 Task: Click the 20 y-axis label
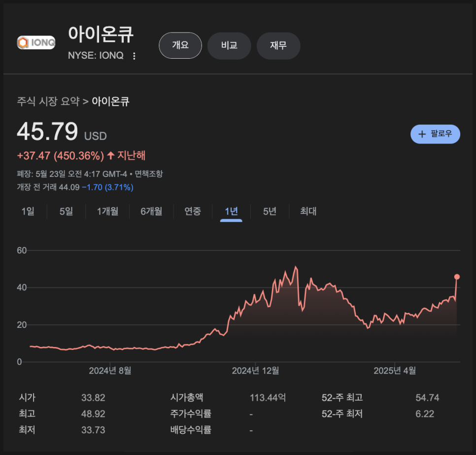(22, 325)
